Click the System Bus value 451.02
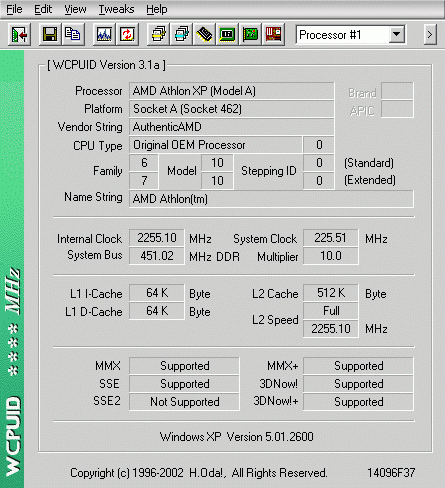 pos(157,256)
